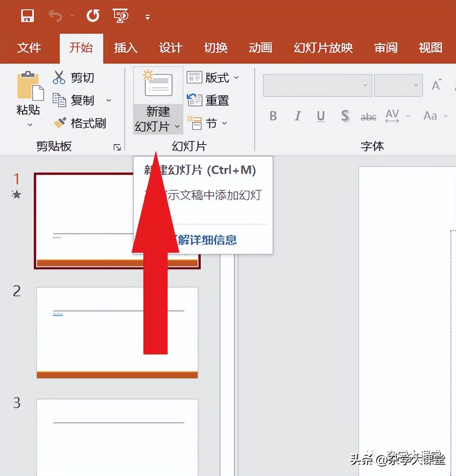Click the New Slide (新建幻灯片) icon
This screenshot has height=476, width=456.
[158, 84]
